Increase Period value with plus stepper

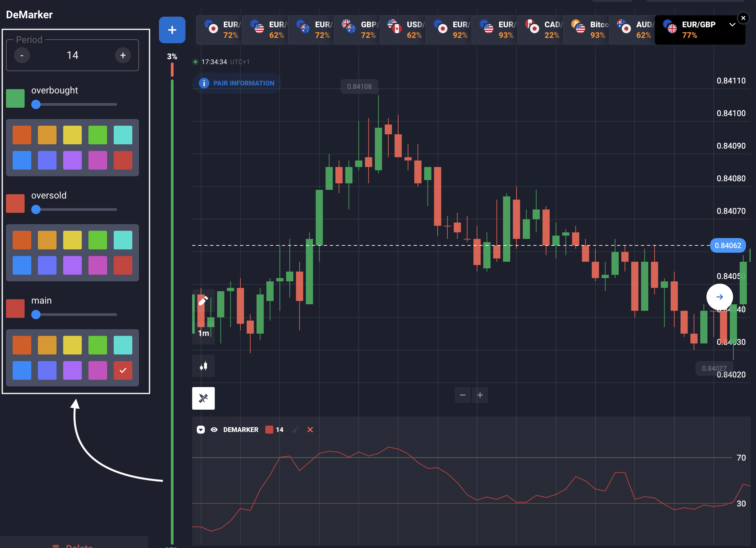coord(123,55)
